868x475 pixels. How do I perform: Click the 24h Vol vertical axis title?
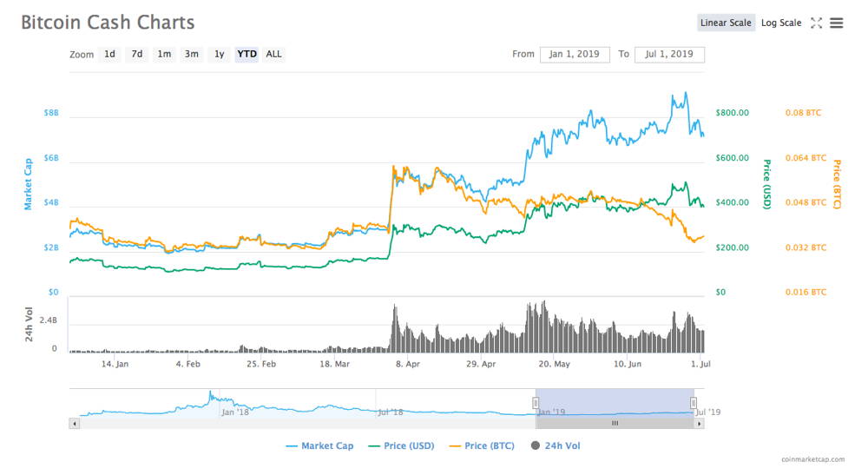(x=29, y=325)
